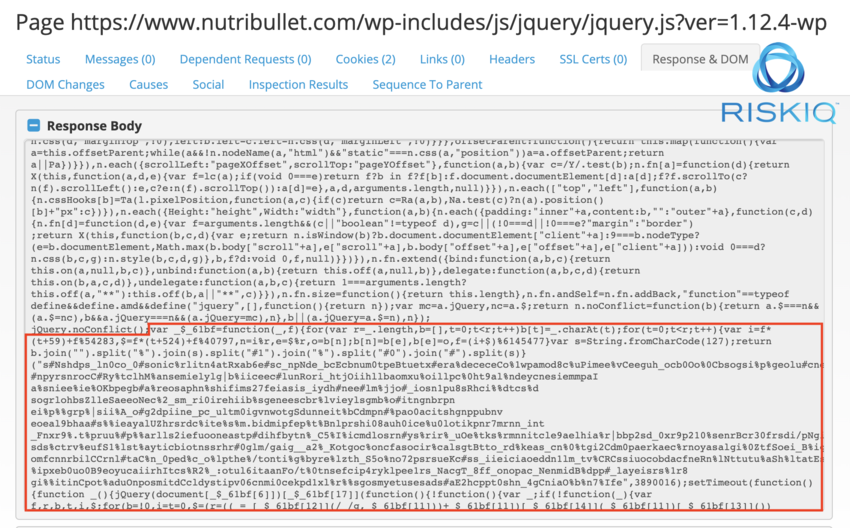
Task: Switch to the Causes tab
Action: pos(149,85)
